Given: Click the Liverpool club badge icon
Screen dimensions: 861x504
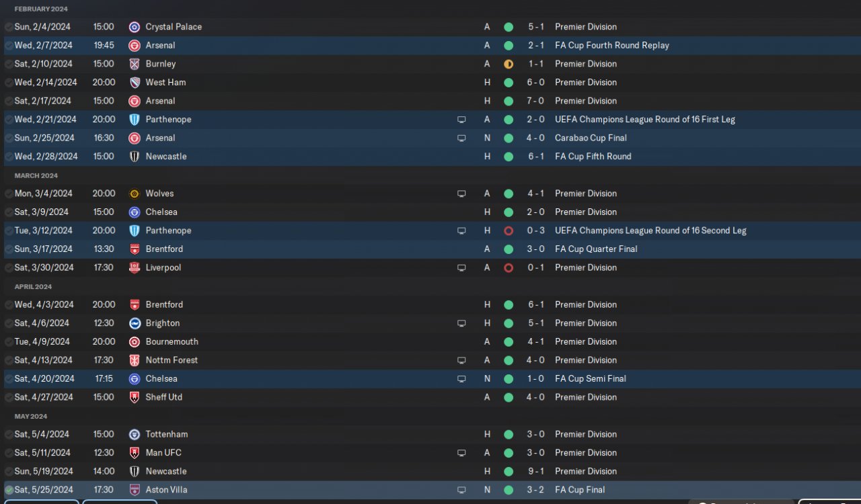Looking at the screenshot, I should 135,267.
